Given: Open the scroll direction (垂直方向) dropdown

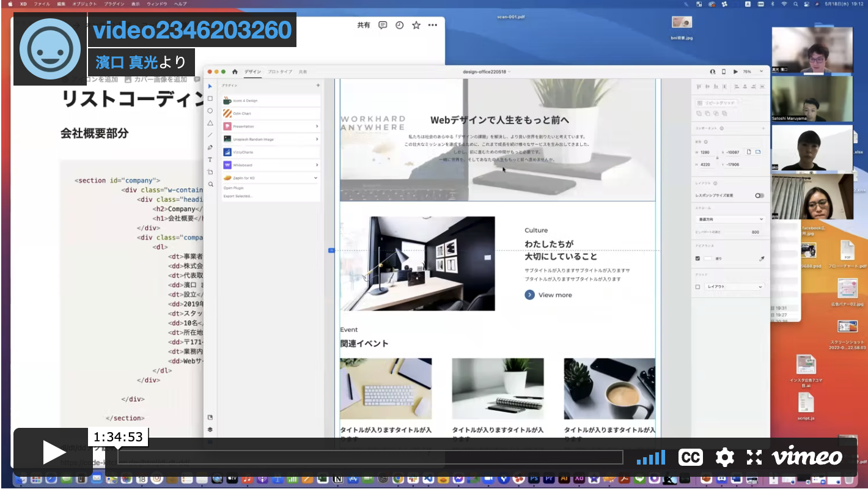Looking at the screenshot, I should coord(730,219).
